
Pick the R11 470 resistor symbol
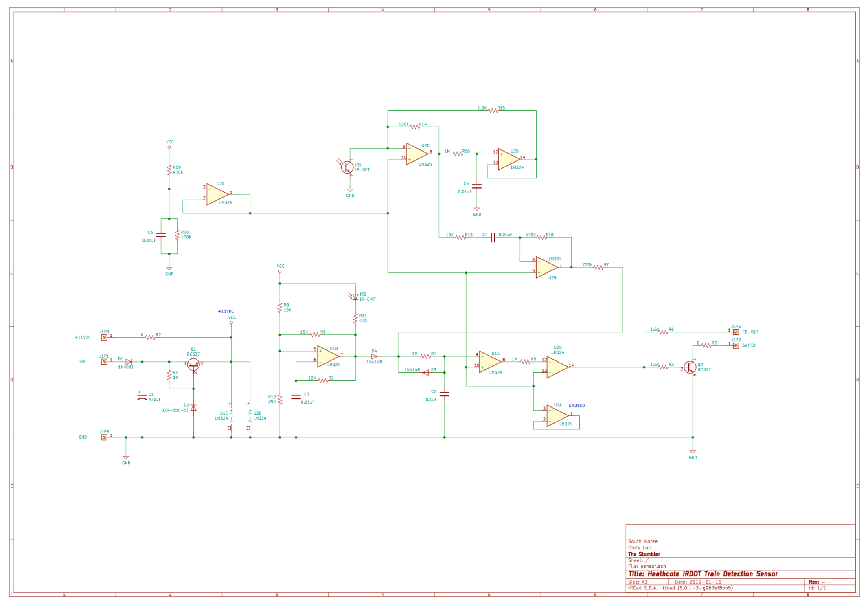[x=355, y=319]
